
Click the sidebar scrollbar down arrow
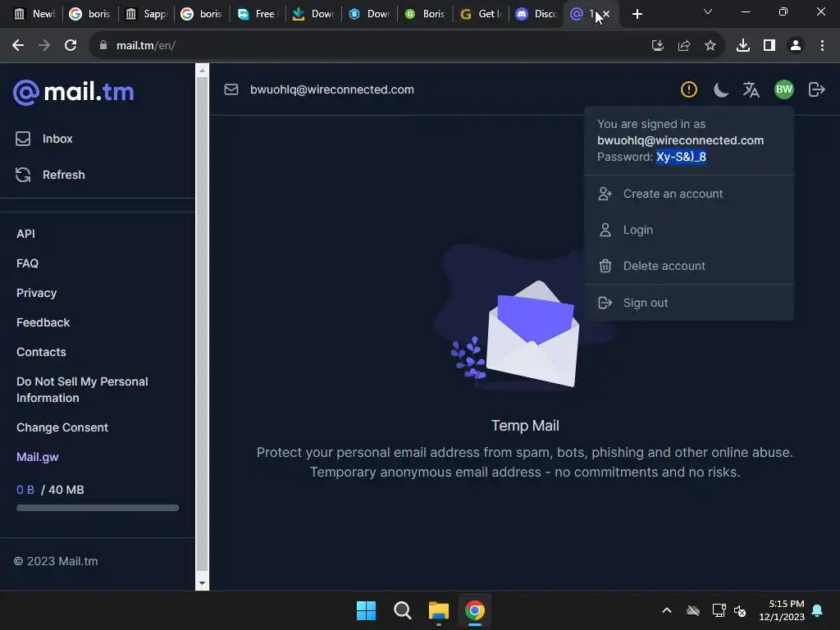[202, 583]
